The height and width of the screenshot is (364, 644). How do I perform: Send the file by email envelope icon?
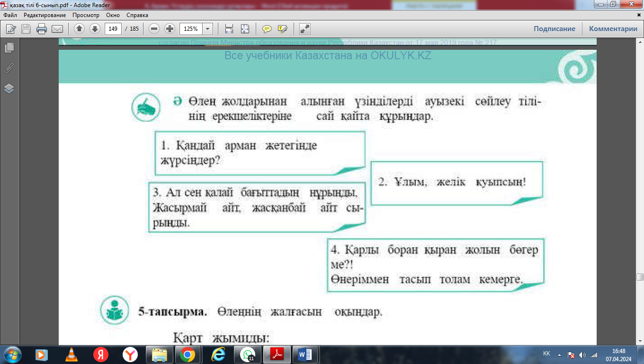57,29
